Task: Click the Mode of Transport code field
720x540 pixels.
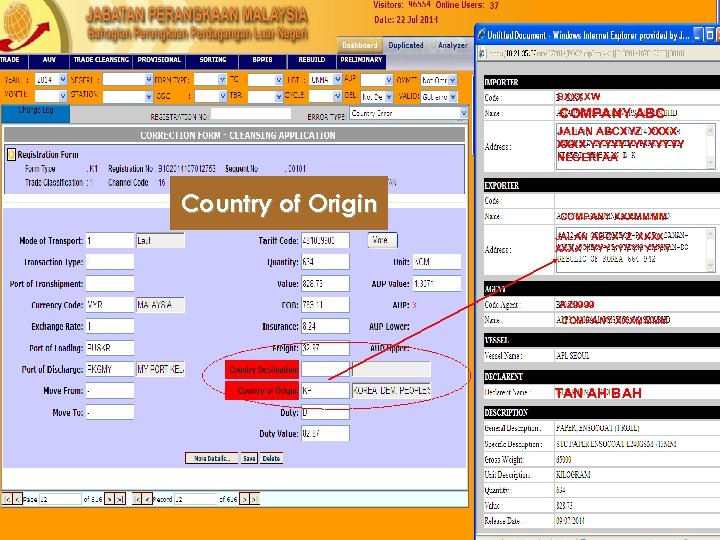Action: pos(110,241)
